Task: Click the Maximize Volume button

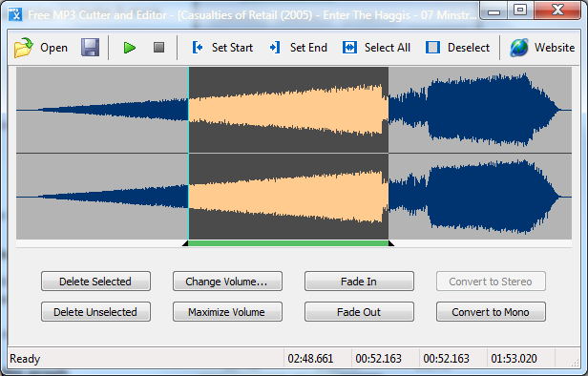Action: point(227,311)
